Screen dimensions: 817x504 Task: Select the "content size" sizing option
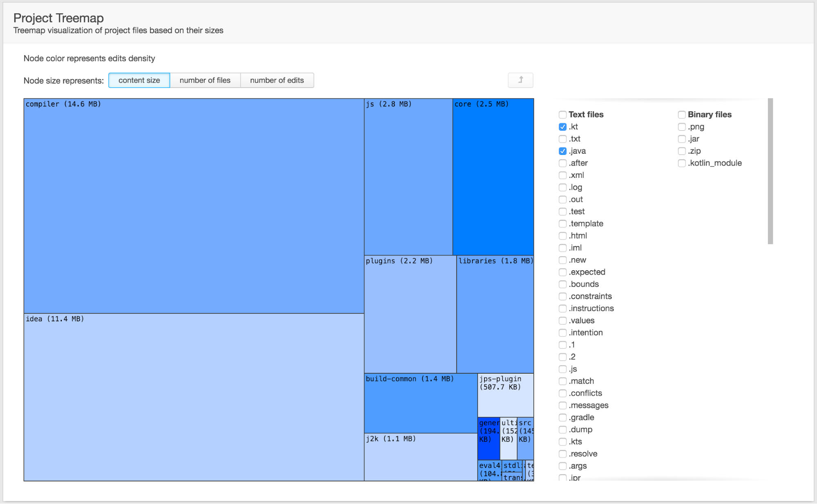click(139, 80)
